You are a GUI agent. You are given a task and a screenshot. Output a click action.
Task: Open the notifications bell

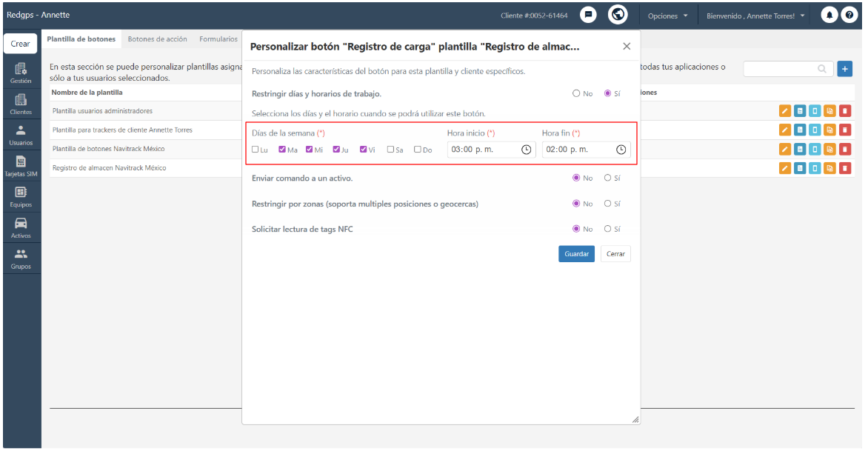tap(829, 16)
